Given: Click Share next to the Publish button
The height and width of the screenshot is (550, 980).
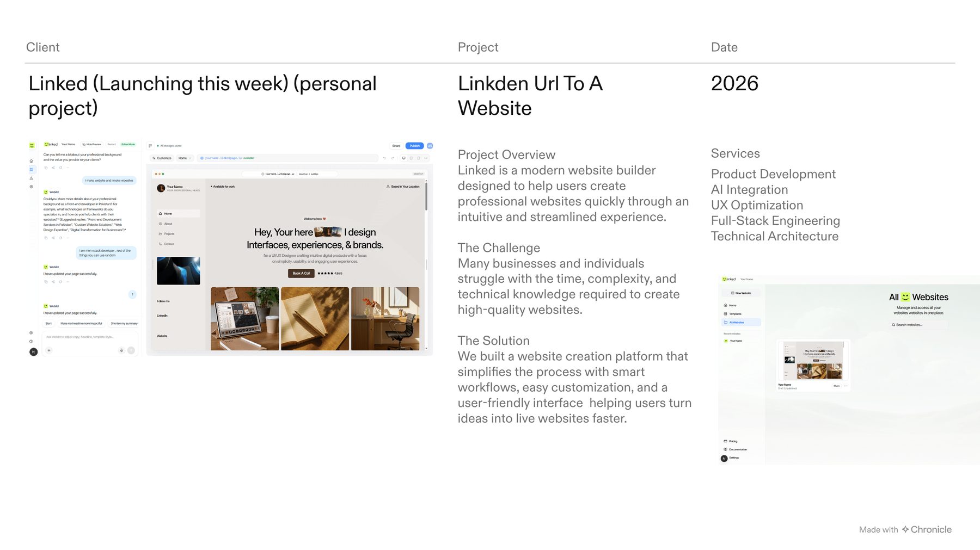Looking at the screenshot, I should point(396,146).
